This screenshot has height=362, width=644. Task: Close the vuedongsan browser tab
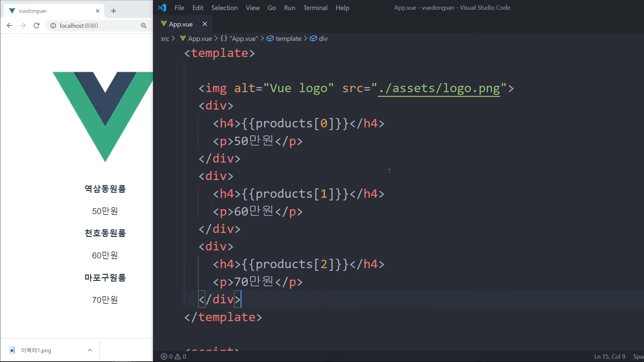point(98,11)
